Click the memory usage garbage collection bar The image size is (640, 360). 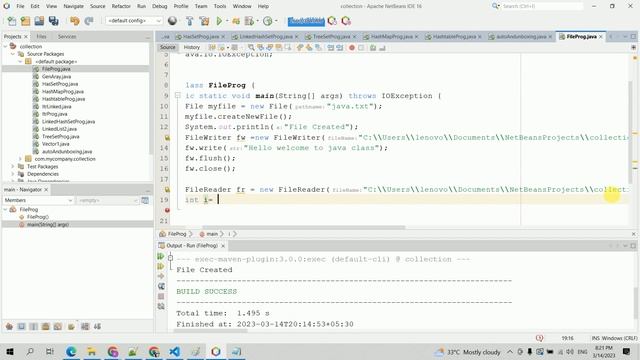[x=306, y=21]
